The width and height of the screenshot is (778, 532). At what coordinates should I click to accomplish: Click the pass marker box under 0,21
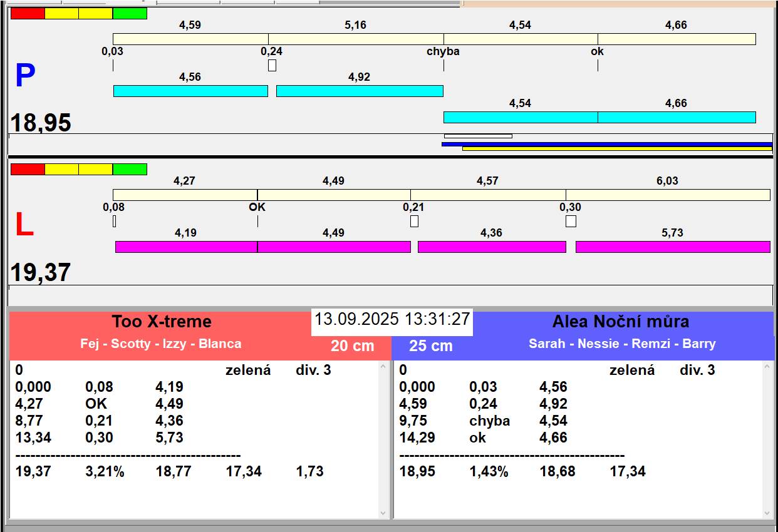click(414, 221)
